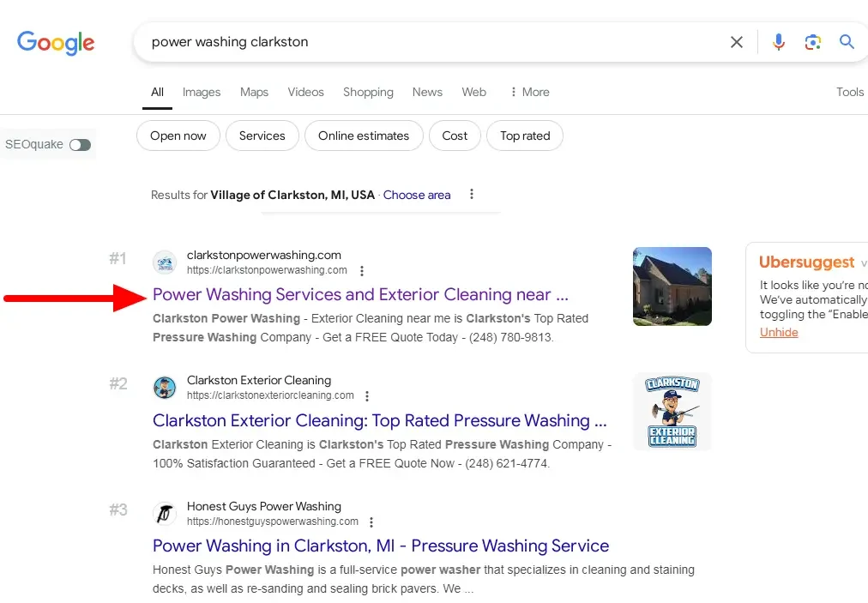
Task: Clear the search box text
Action: coord(736,42)
